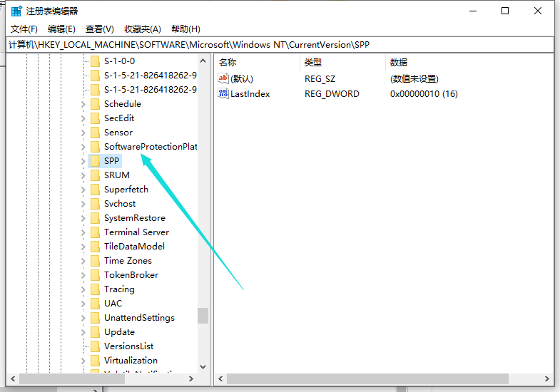Click the REG_SZ string icon of the default value
Image resolution: width=560 pixels, height=392 pixels.
point(223,78)
